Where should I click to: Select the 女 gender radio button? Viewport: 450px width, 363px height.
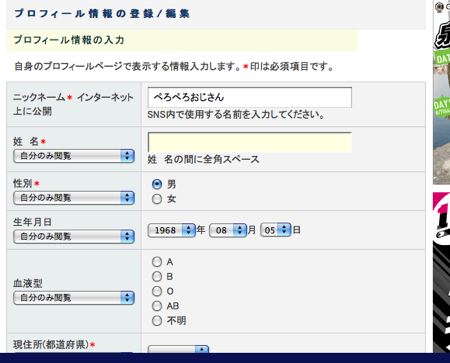[157, 199]
